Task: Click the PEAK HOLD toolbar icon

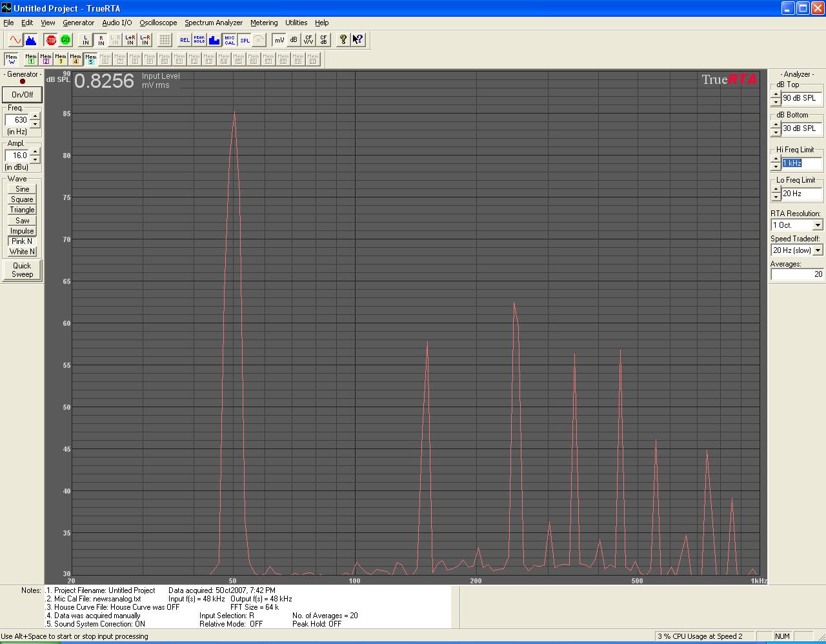Action: pyautogui.click(x=199, y=40)
